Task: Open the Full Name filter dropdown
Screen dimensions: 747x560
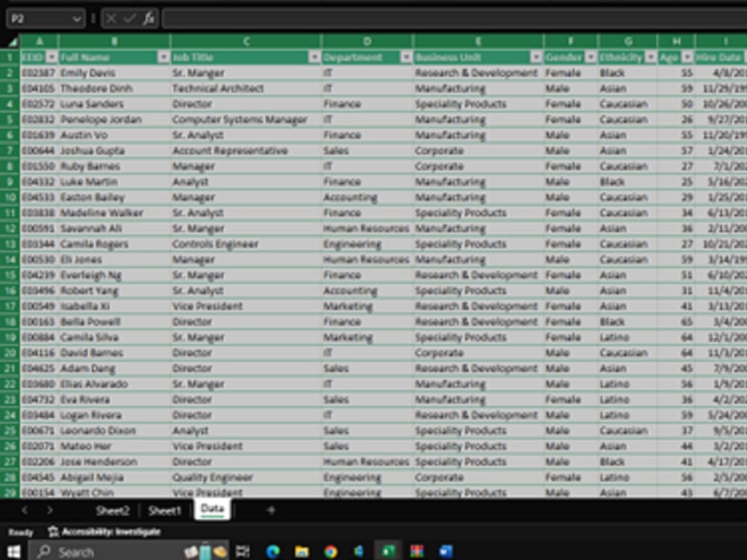Action: [x=164, y=57]
